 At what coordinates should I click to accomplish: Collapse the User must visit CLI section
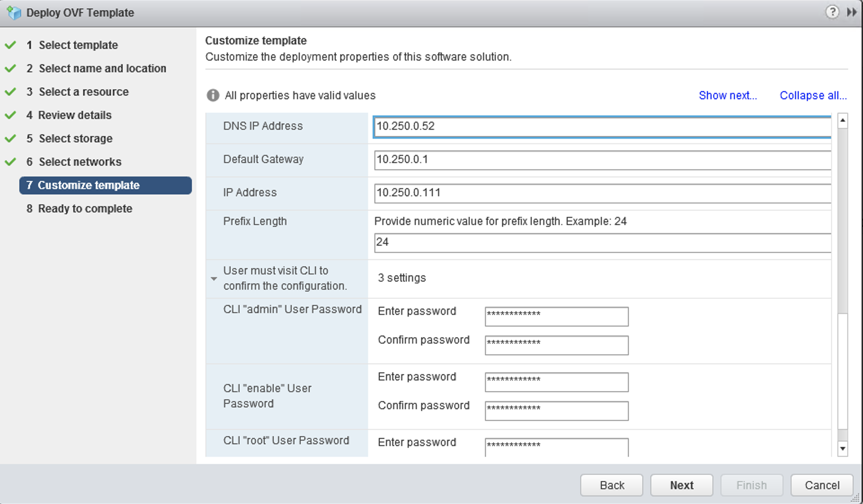214,279
